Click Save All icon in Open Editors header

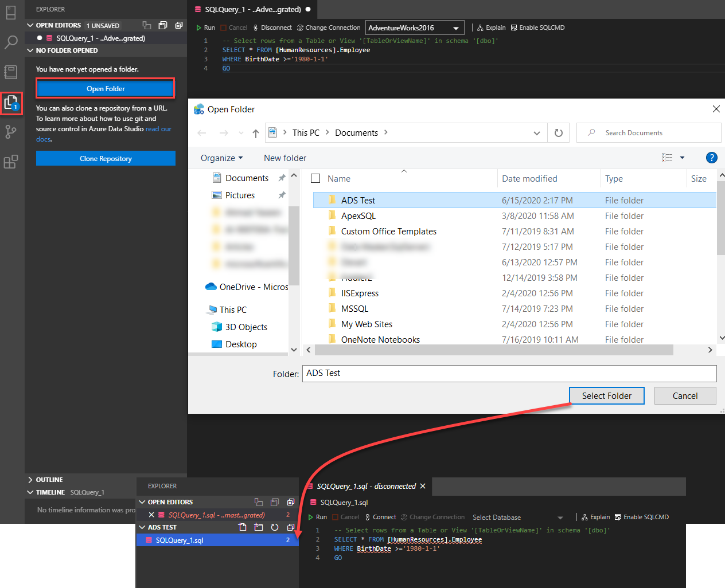163,25
